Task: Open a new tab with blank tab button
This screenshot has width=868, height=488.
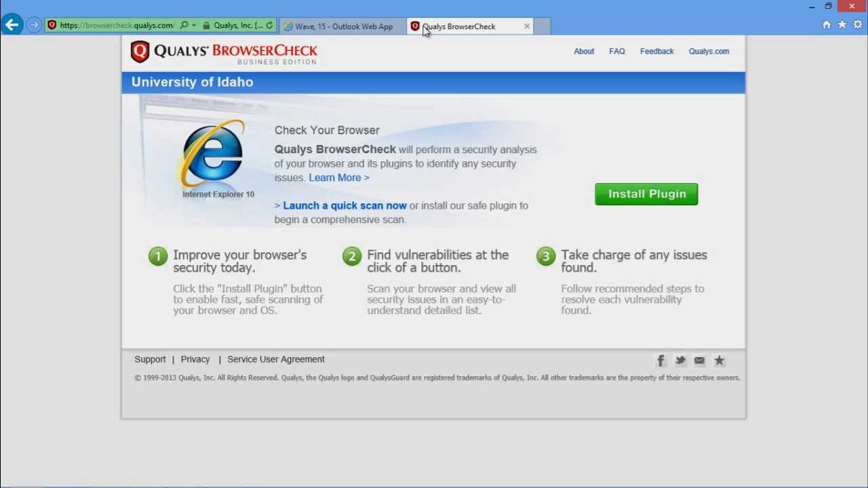Action: pos(542,26)
